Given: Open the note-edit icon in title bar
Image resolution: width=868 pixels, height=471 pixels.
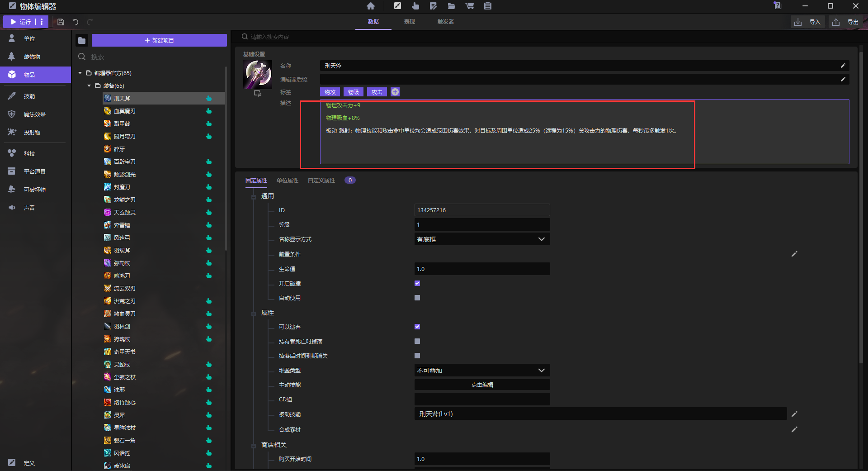Looking at the screenshot, I should coord(433,6).
